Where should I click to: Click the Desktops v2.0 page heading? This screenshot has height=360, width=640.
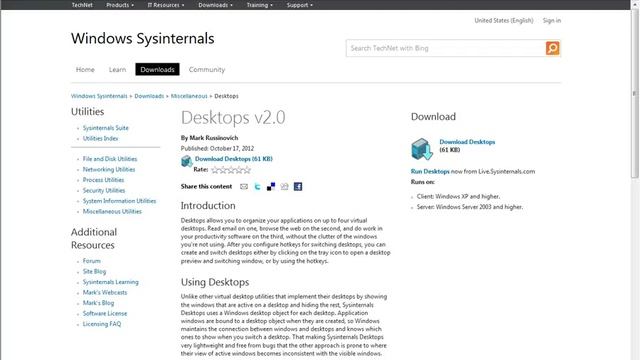(233, 118)
